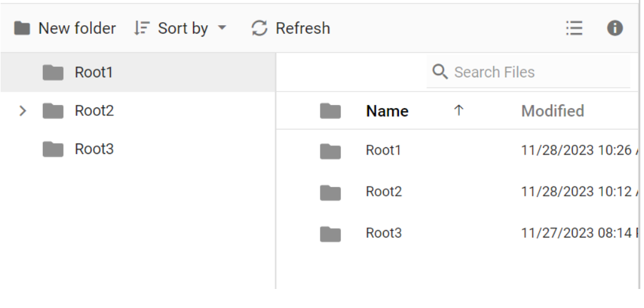Select Root1 in the navigation tree
Screen dimensions: 644x308
[x=94, y=72]
